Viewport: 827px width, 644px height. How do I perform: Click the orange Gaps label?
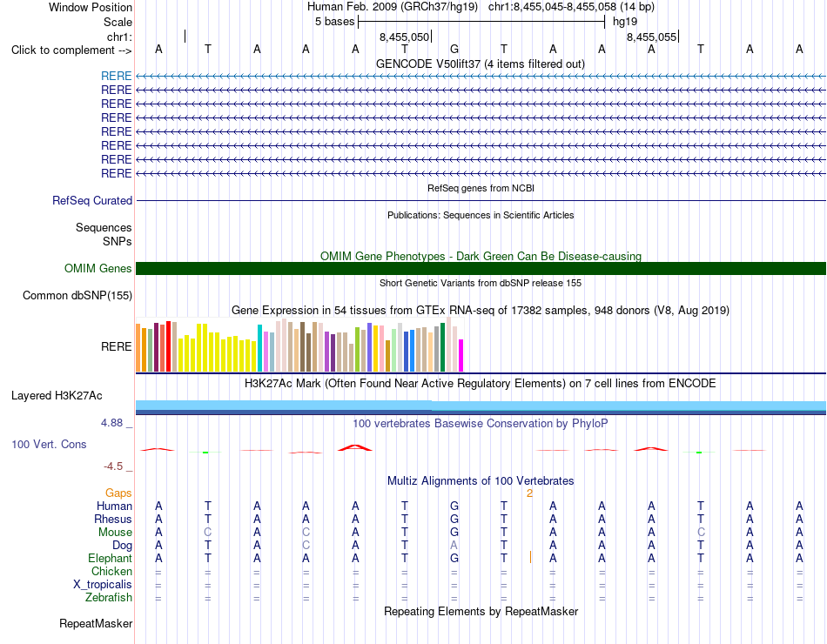pos(118,493)
